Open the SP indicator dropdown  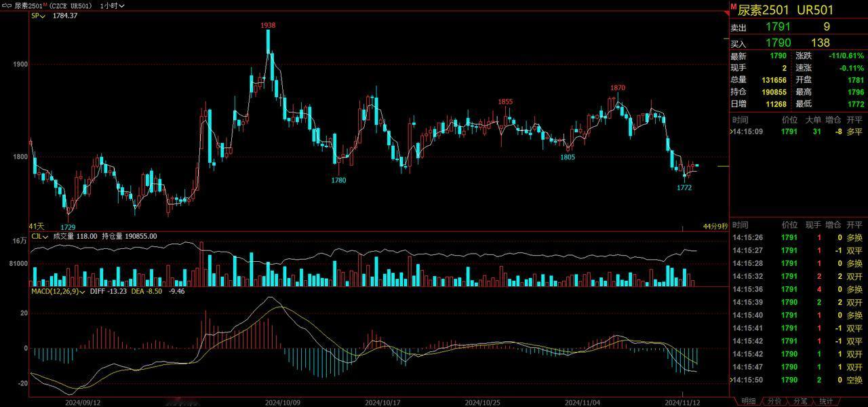tap(38, 16)
